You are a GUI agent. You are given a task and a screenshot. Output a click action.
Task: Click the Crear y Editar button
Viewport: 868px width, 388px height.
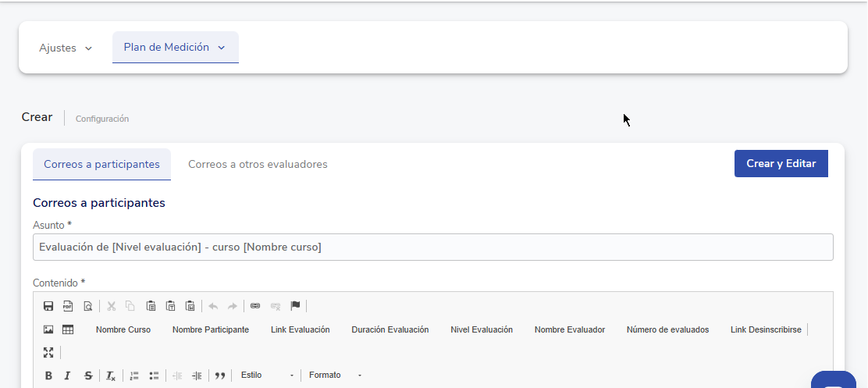[x=781, y=164]
